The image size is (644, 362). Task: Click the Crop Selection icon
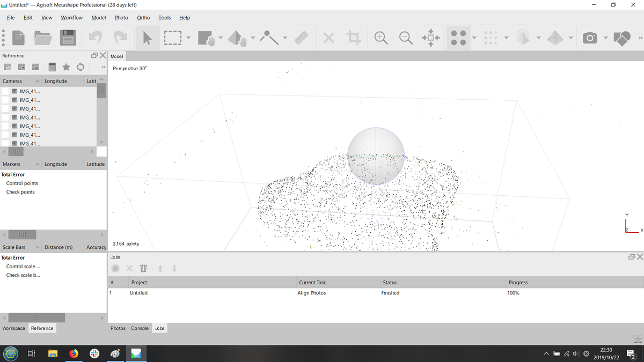[x=353, y=38]
